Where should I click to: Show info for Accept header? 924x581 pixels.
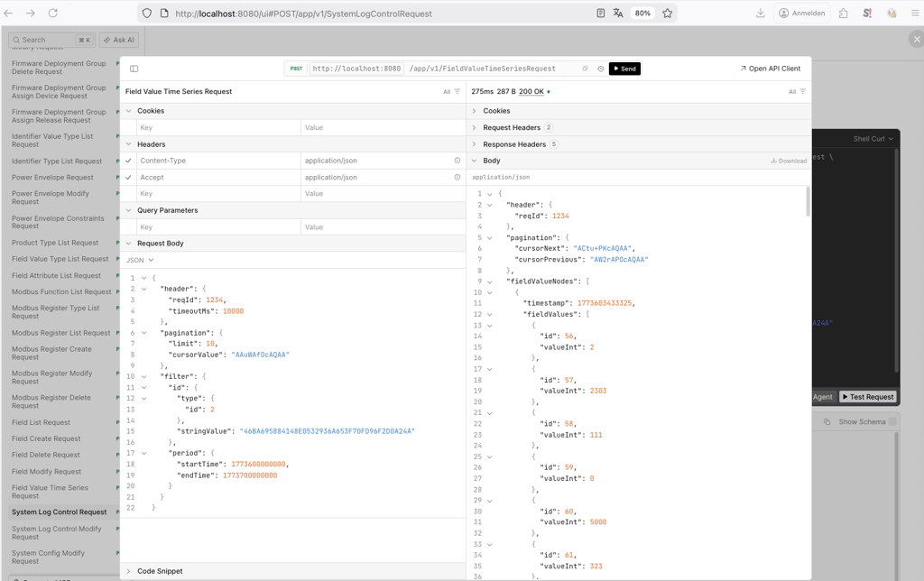coord(457,178)
